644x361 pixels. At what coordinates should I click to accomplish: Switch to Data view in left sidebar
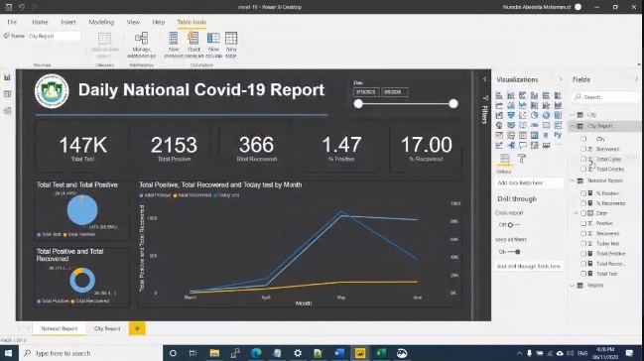pos(7,94)
